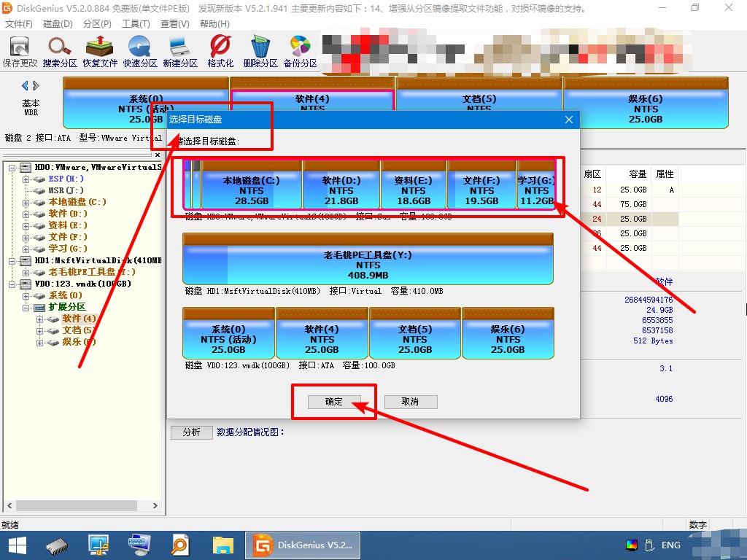Click 取消 to cancel the dialog
Image resolution: width=747 pixels, height=560 pixels.
point(410,402)
